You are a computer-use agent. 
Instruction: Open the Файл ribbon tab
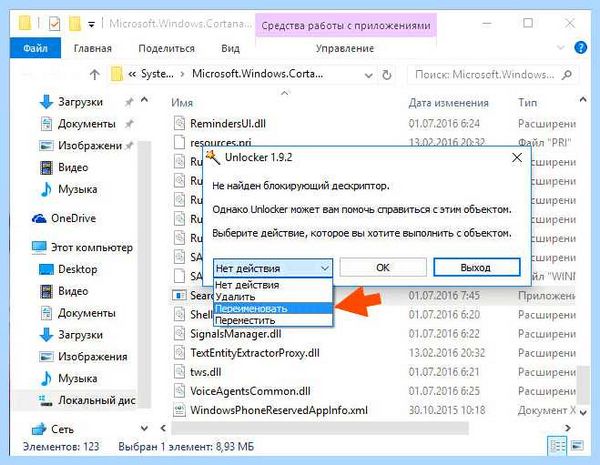tap(35, 48)
